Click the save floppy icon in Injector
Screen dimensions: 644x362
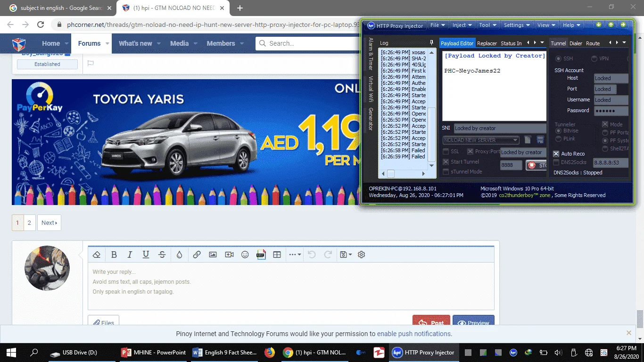coord(540,140)
